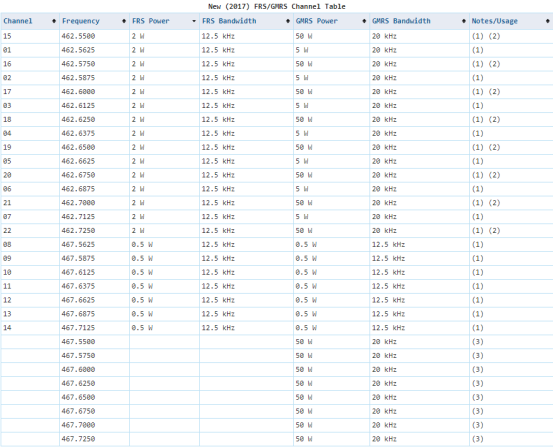
Task: Sort table by Channel header text
Action: (x=18, y=21)
